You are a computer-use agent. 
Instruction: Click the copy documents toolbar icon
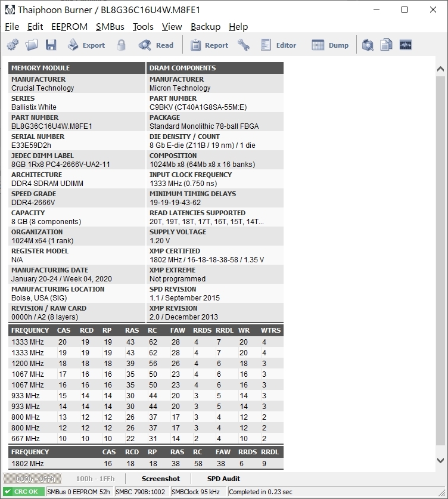pos(386,45)
